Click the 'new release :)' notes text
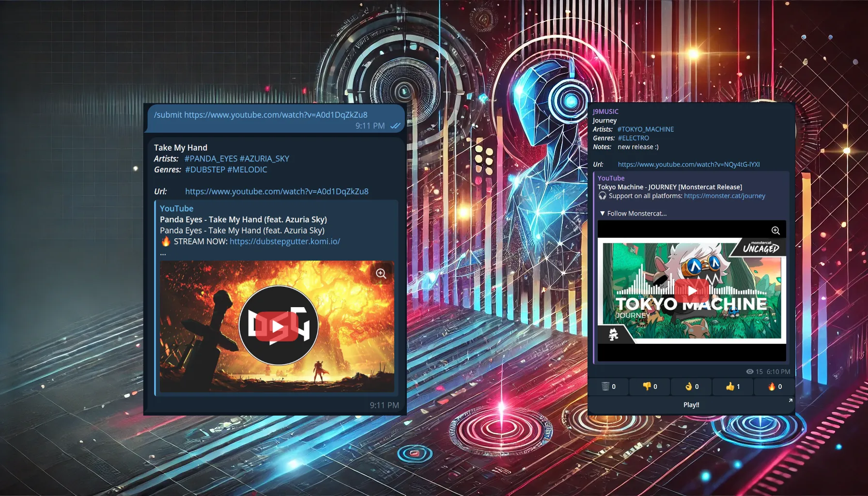The image size is (868, 496). pos(638,147)
